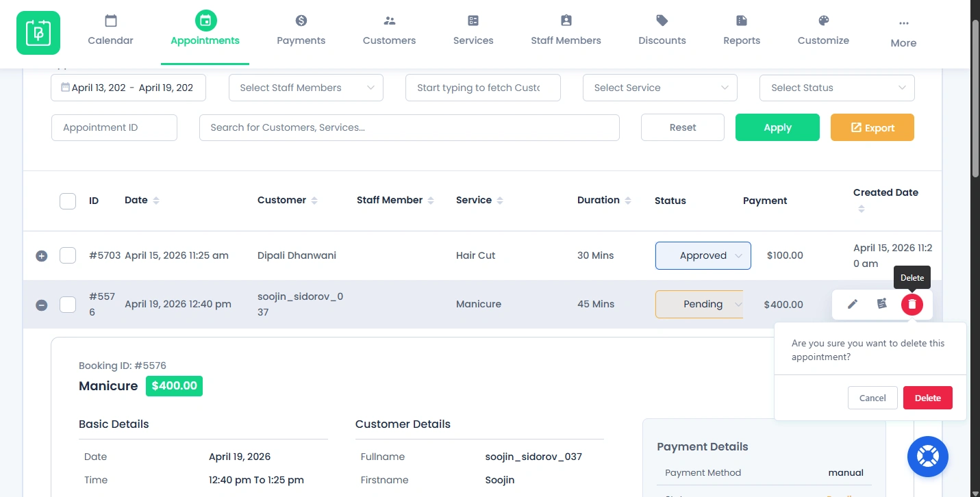Open the notes icon for appointment #5576
980x497 pixels.
pos(882,304)
